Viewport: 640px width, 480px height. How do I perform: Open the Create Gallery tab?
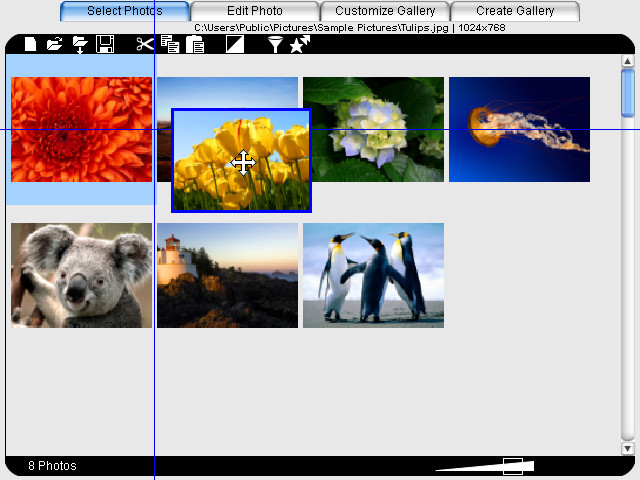coord(515,11)
